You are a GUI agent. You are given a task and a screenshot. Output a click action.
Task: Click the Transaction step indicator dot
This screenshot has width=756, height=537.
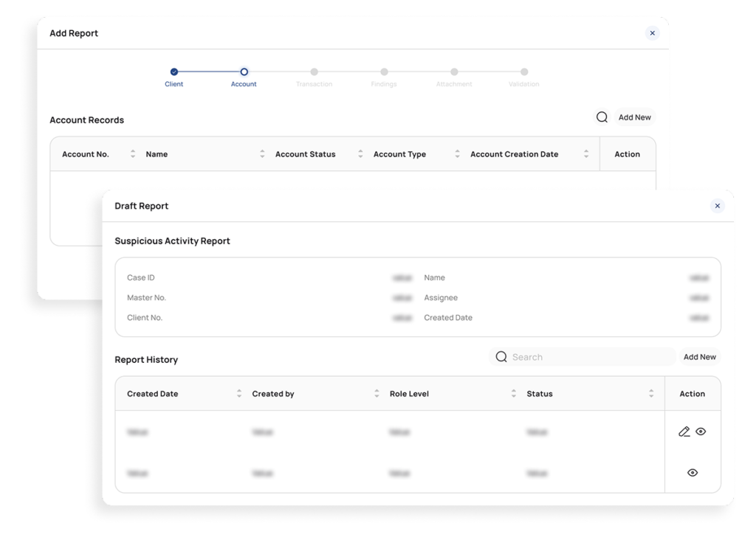click(314, 73)
